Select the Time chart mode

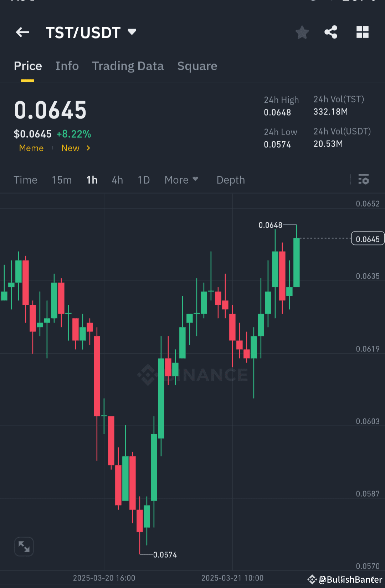[25, 180]
